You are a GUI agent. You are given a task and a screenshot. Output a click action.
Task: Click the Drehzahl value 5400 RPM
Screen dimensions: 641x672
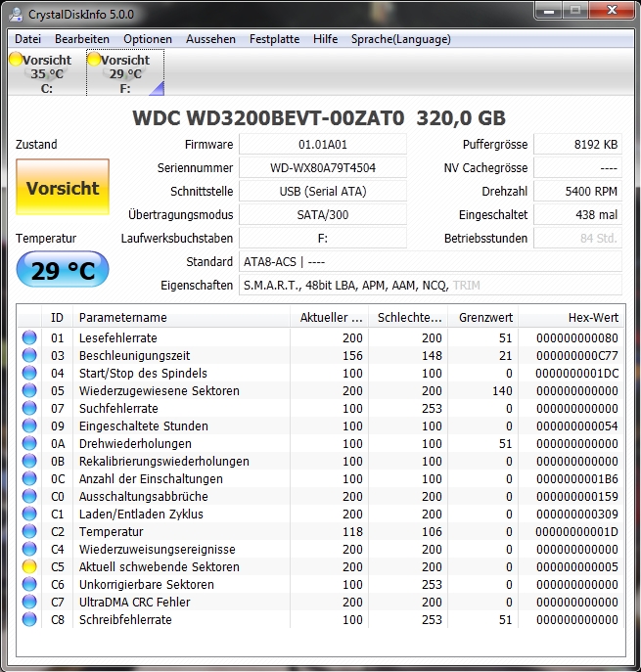(577, 191)
